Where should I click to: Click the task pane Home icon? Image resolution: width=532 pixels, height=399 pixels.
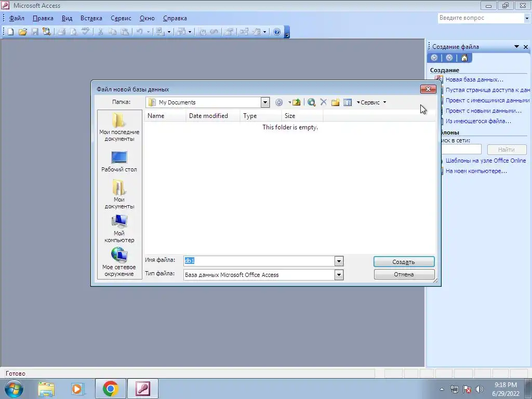coord(464,58)
